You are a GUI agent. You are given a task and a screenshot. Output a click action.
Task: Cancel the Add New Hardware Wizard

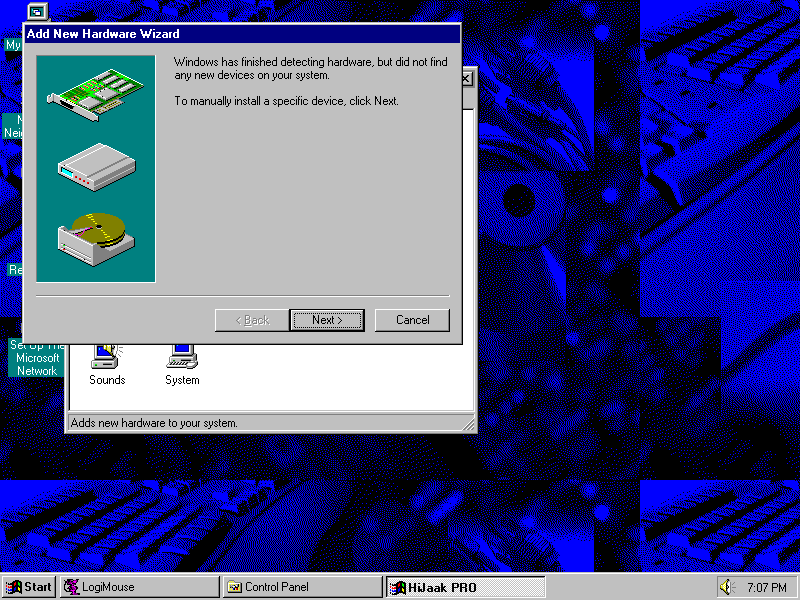point(412,320)
